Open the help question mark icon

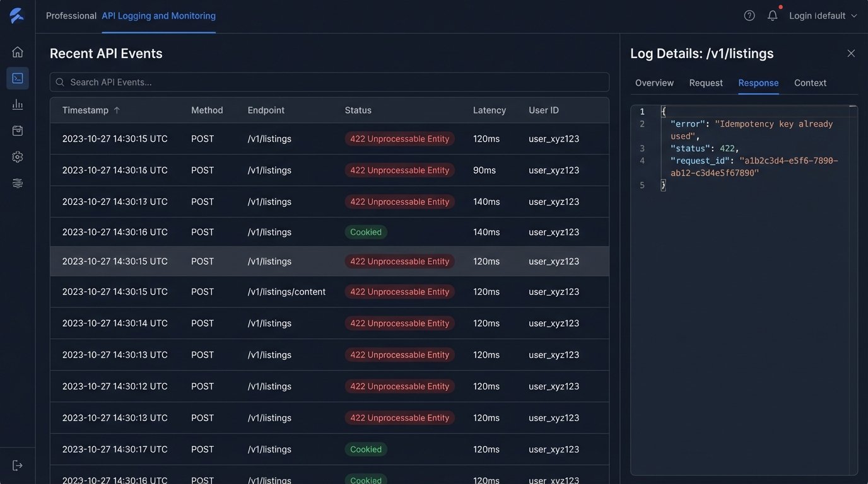click(749, 16)
